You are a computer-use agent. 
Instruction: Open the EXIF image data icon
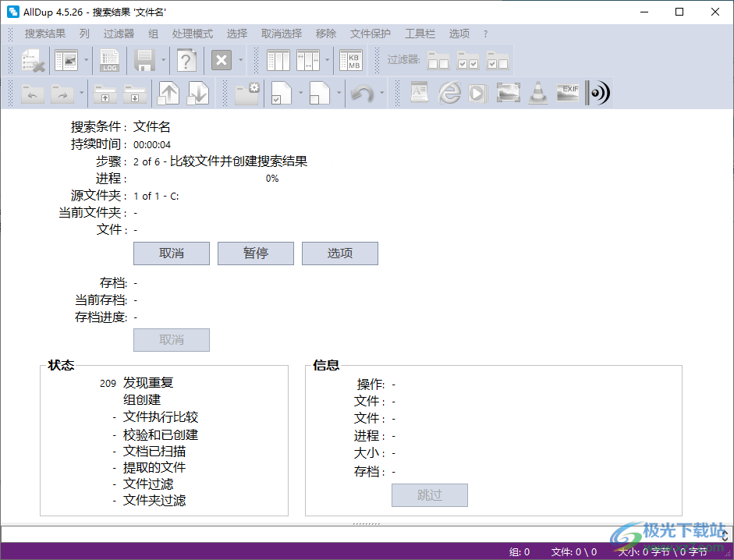pos(568,92)
